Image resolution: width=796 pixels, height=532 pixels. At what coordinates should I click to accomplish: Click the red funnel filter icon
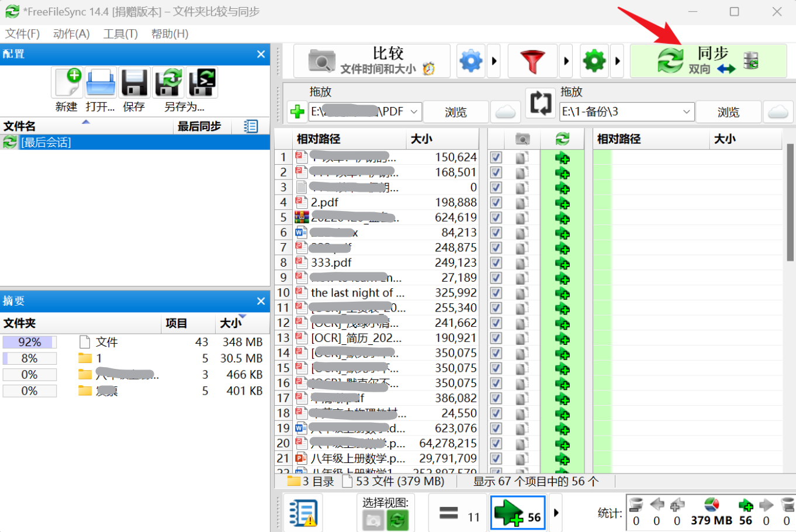[532, 61]
